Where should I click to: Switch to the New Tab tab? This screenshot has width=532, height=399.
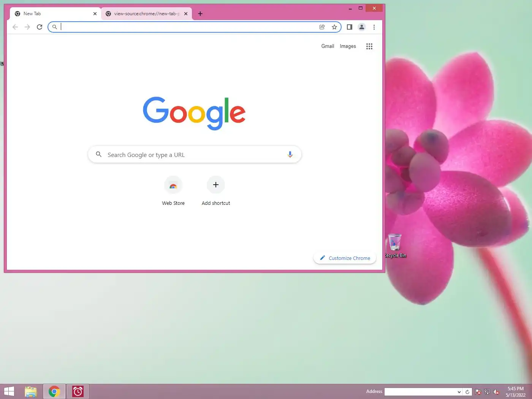pyautogui.click(x=55, y=14)
